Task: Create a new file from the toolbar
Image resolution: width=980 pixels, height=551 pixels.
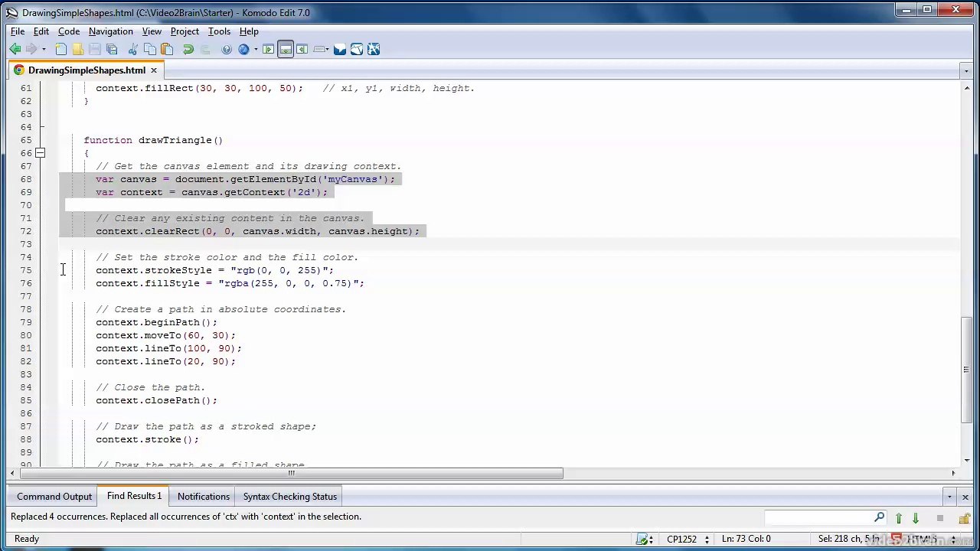Action: (x=60, y=49)
